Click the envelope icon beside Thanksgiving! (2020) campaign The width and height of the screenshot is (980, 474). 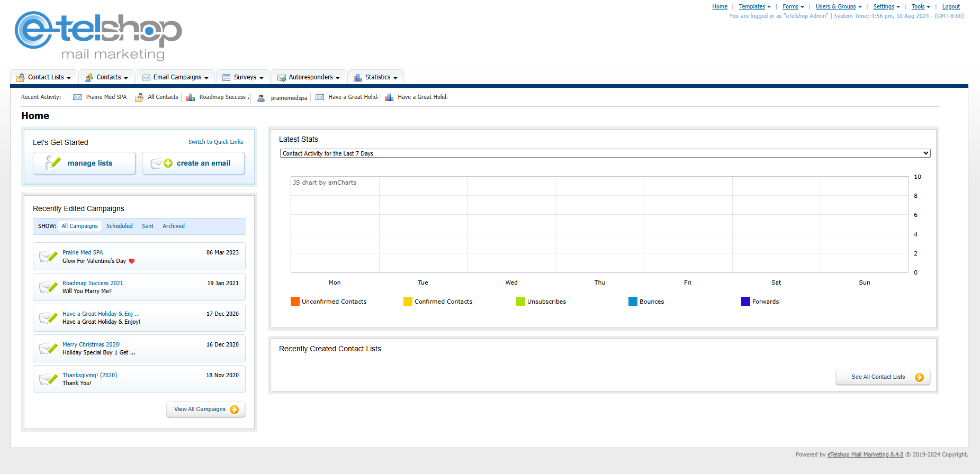pos(48,379)
